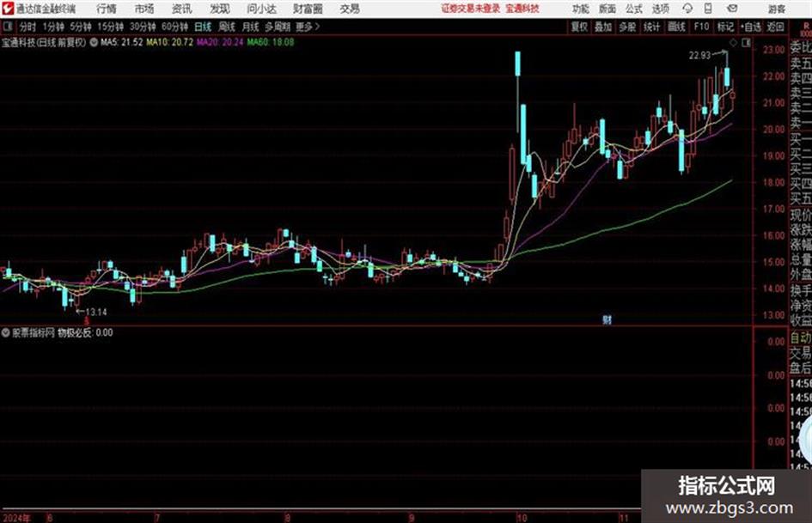Click the 证券交易未登录 login link
Viewport: 812px width, 523px height.
click(471, 9)
